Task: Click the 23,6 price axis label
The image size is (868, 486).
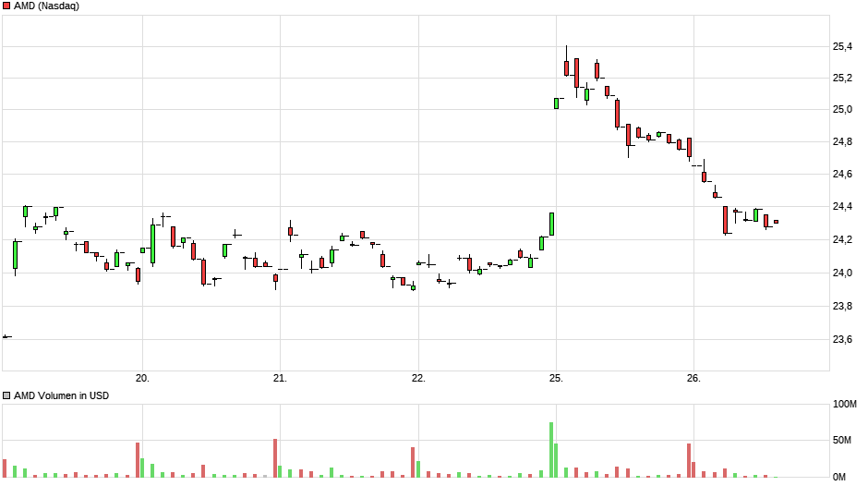Action: (x=845, y=339)
